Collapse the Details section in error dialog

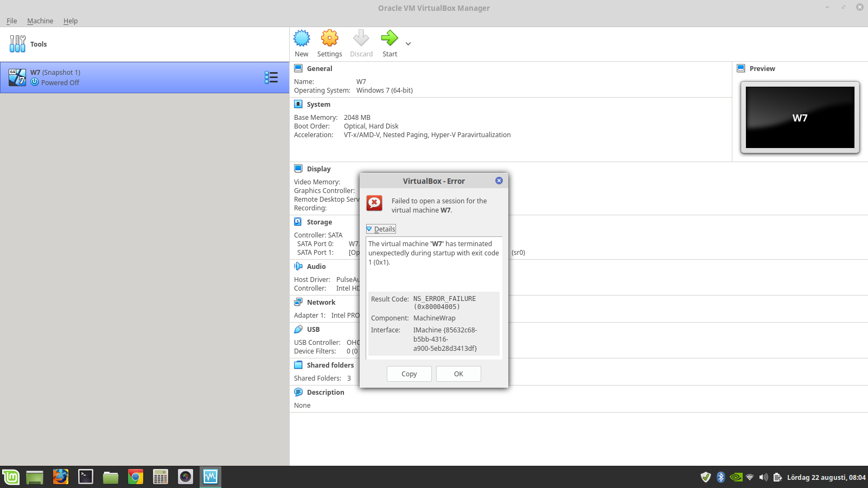381,229
